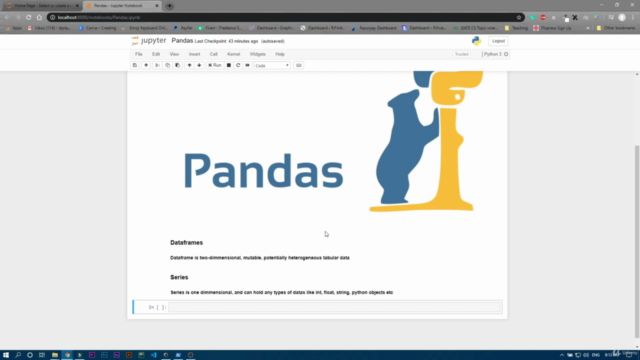Image resolution: width=640 pixels, height=360 pixels.
Task: Go back in browser history
Action: [7, 18]
